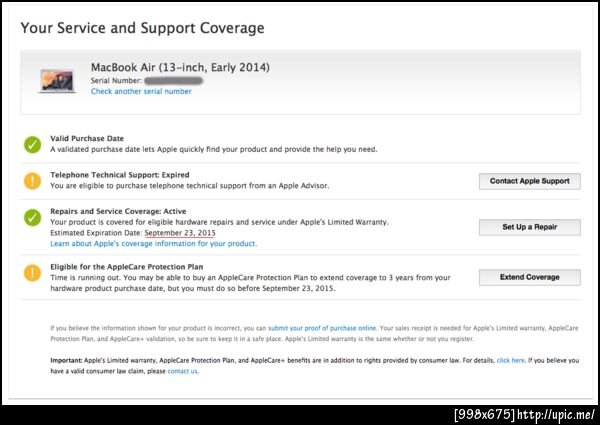Click 'Eligible for the AppleCare Protection Plan' heading

[127, 267]
